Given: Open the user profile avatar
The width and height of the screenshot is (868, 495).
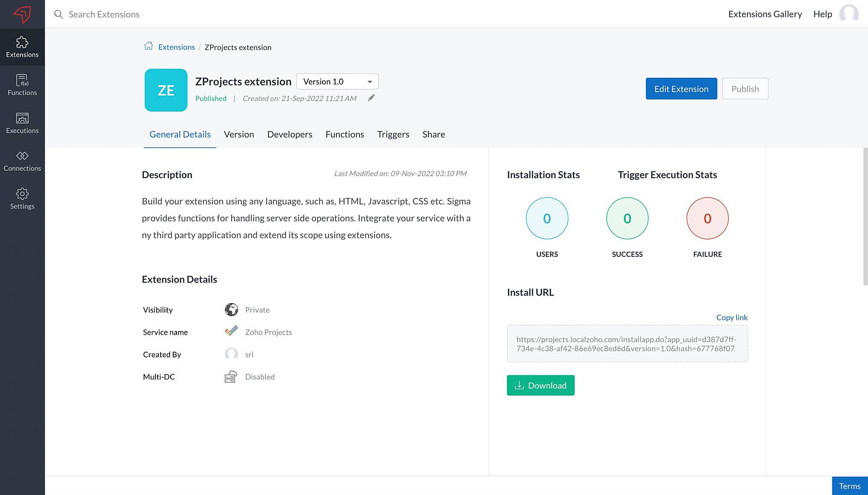Looking at the screenshot, I should tap(849, 14).
